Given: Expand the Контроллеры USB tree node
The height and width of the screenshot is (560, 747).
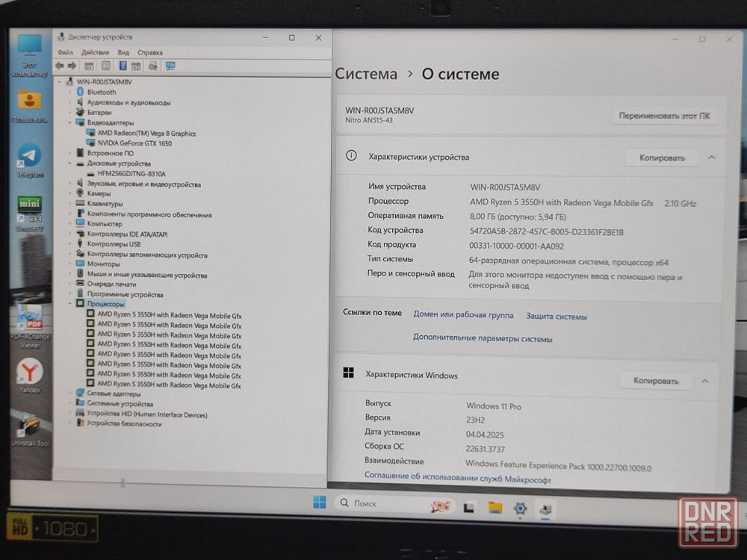Looking at the screenshot, I should point(70,244).
